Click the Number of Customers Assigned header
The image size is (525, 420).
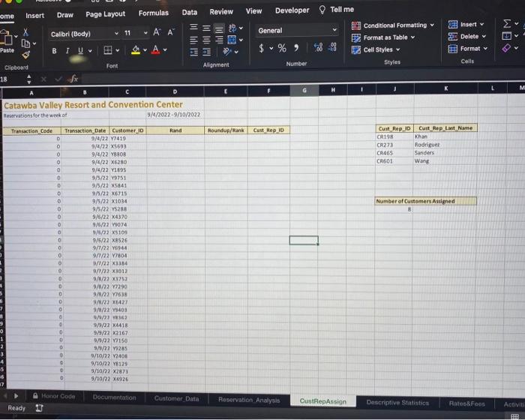(x=425, y=201)
